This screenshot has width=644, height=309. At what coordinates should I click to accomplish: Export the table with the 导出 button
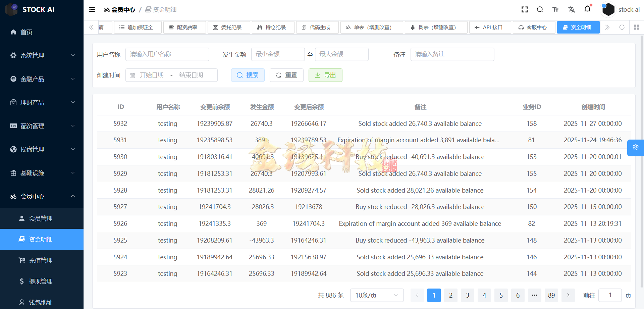(x=325, y=75)
